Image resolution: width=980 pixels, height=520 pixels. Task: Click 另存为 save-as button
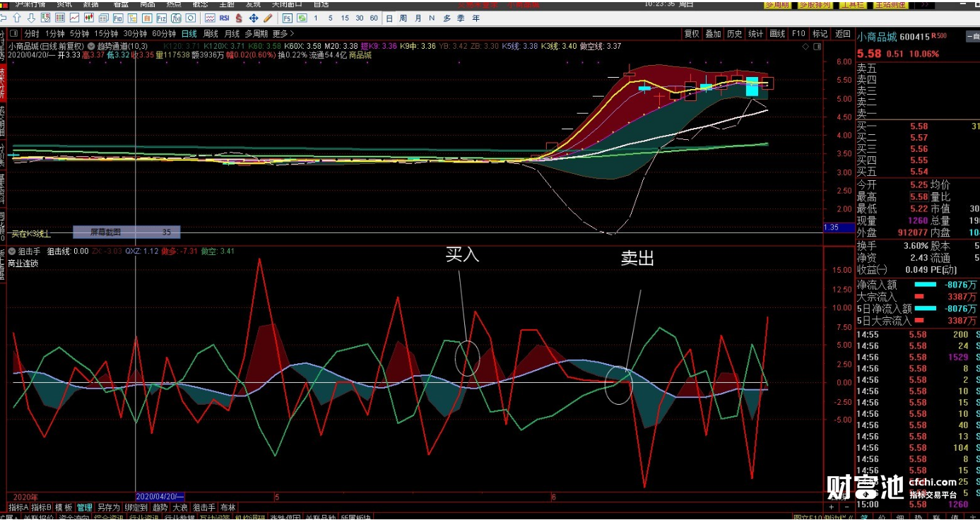(108, 507)
